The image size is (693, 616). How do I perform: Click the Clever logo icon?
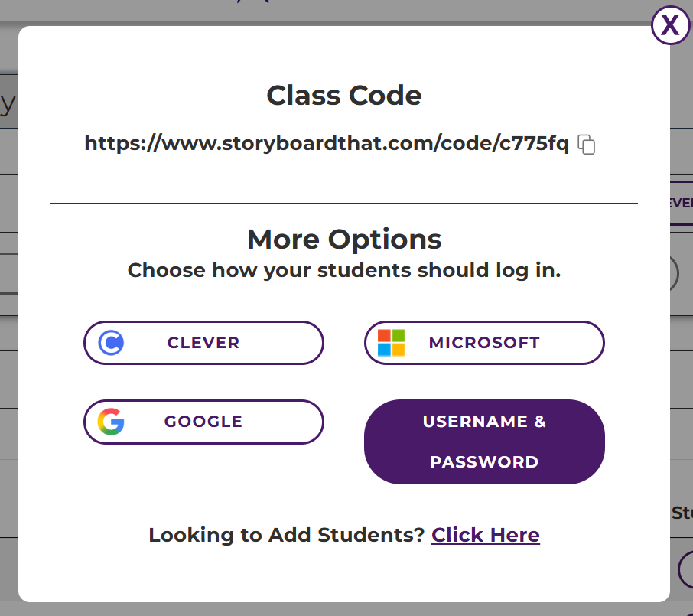point(111,343)
